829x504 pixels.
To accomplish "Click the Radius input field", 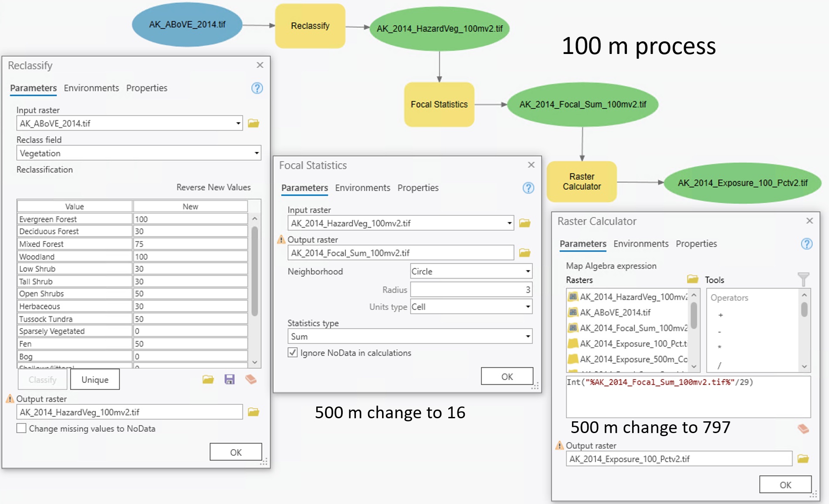I will point(470,289).
